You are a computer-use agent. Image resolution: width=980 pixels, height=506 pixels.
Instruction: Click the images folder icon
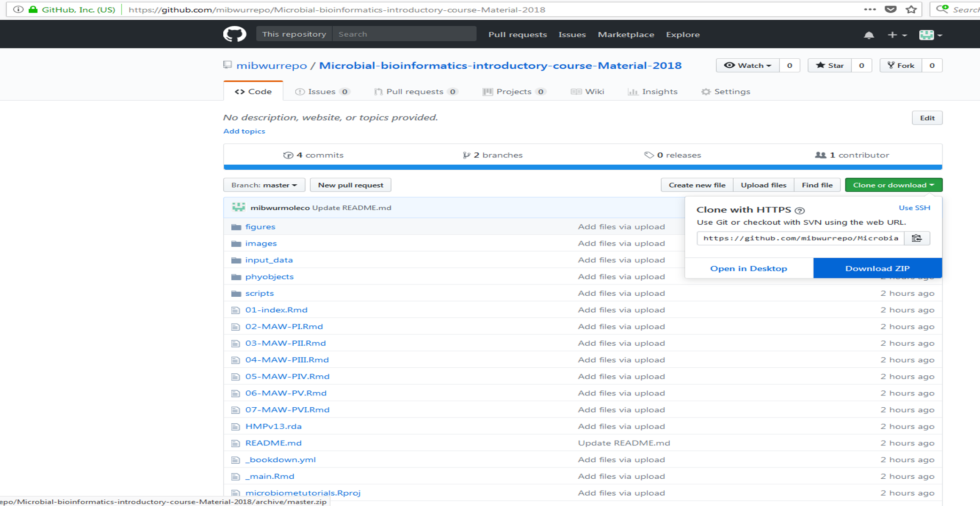tap(236, 244)
